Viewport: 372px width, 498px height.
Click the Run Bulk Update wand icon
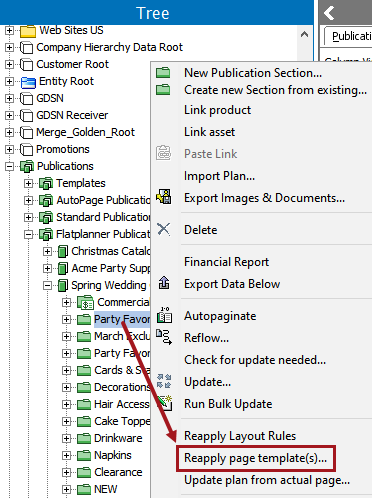[x=165, y=403]
